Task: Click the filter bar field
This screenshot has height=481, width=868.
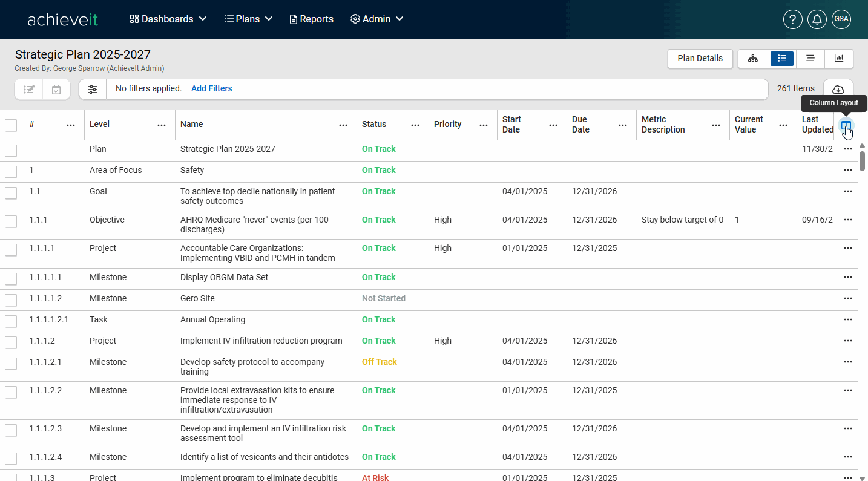Action: click(438, 89)
